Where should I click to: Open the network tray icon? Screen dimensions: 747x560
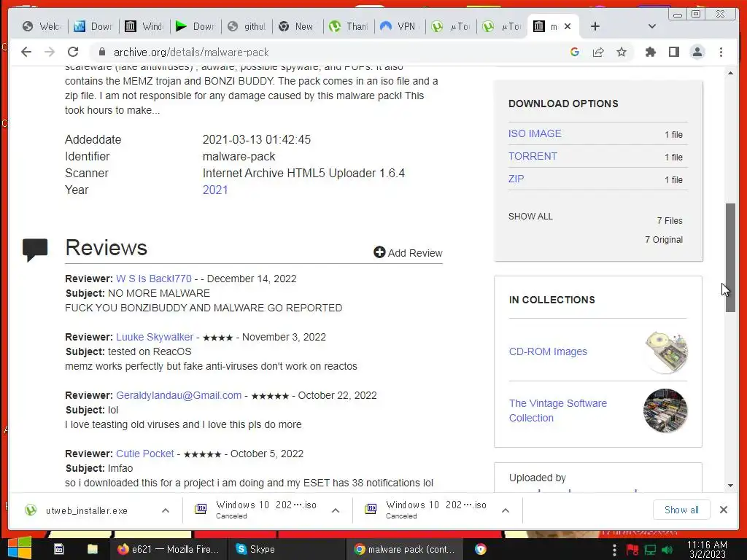(650, 550)
